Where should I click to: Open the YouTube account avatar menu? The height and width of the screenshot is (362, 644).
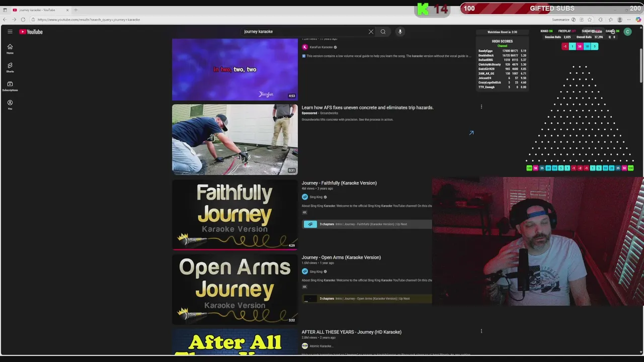[x=627, y=32]
